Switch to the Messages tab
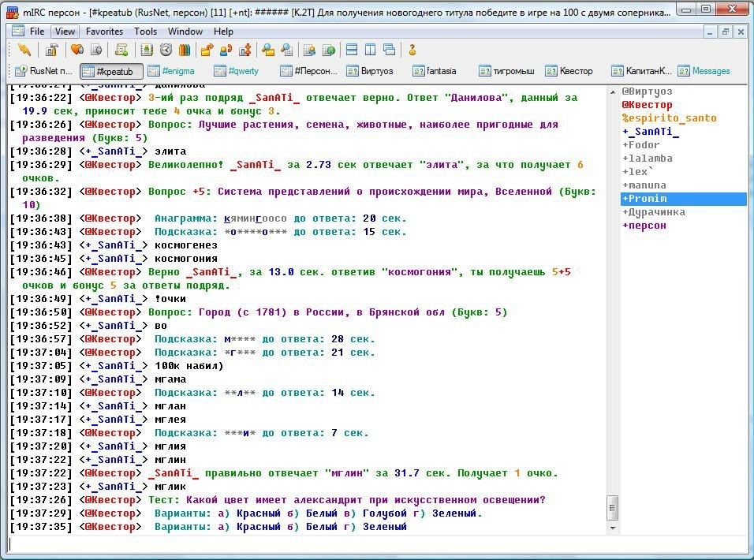Screen dimensions: 754x560 click(705, 71)
